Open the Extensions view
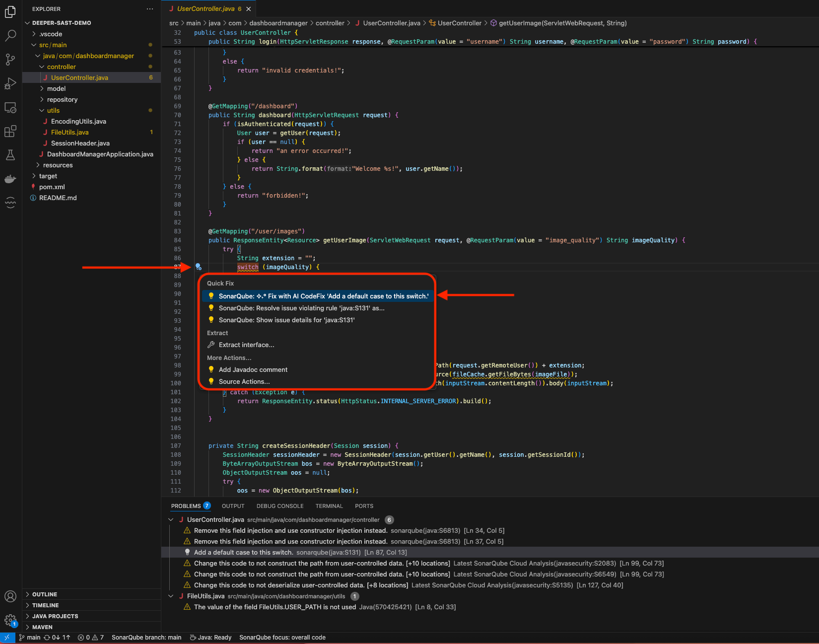 tap(10, 131)
